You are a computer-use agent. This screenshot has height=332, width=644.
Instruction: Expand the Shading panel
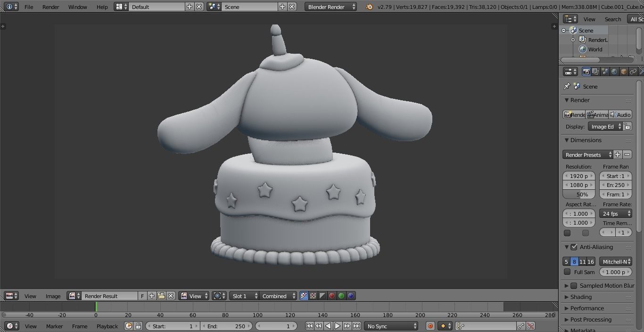pyautogui.click(x=567, y=297)
